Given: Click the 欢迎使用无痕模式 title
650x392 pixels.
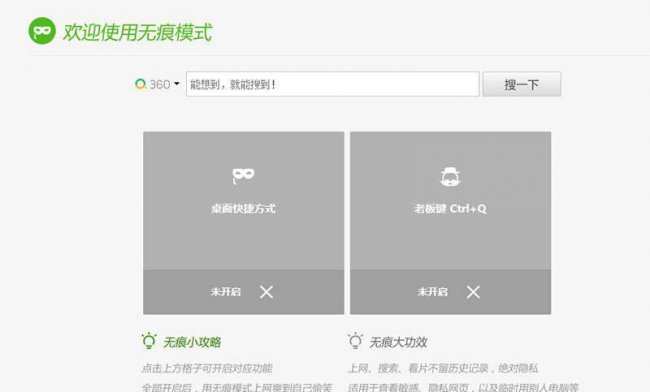Looking at the screenshot, I should point(138,32).
